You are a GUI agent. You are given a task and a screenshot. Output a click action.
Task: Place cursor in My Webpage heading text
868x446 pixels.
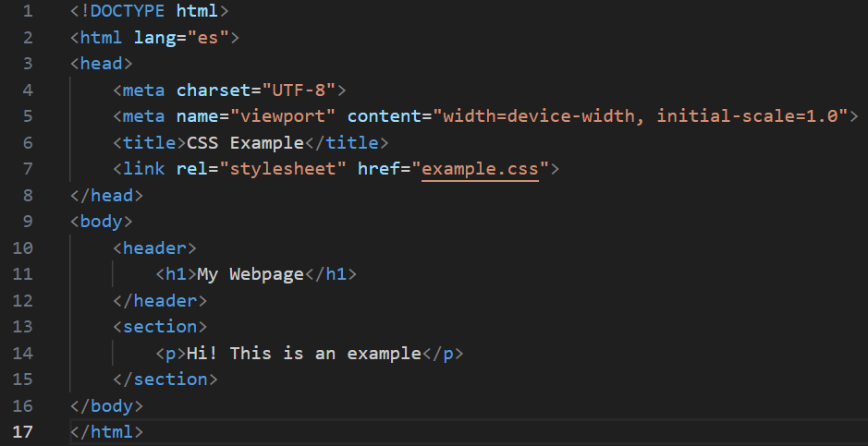[251, 274]
